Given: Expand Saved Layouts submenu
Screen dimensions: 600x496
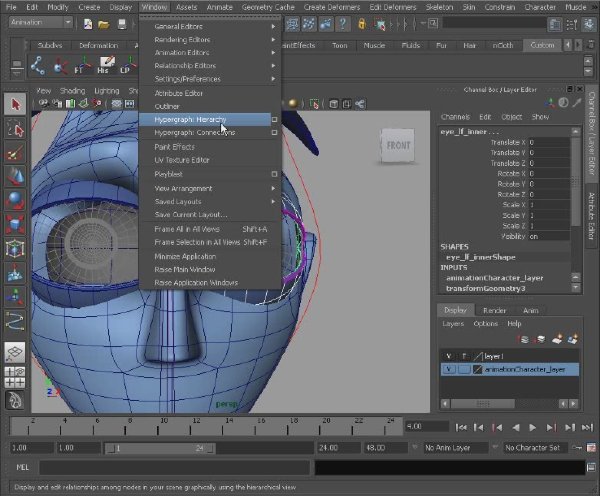Looking at the screenshot, I should (x=210, y=201).
